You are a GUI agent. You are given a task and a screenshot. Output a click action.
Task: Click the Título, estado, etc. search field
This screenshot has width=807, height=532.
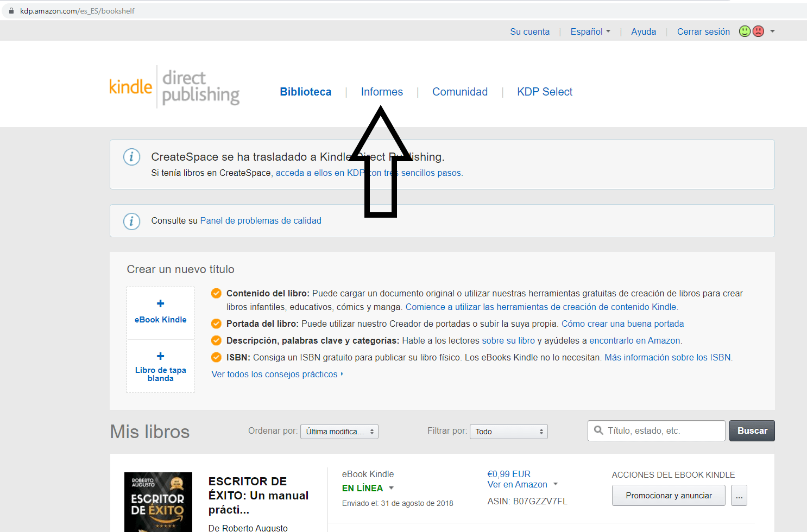click(656, 430)
